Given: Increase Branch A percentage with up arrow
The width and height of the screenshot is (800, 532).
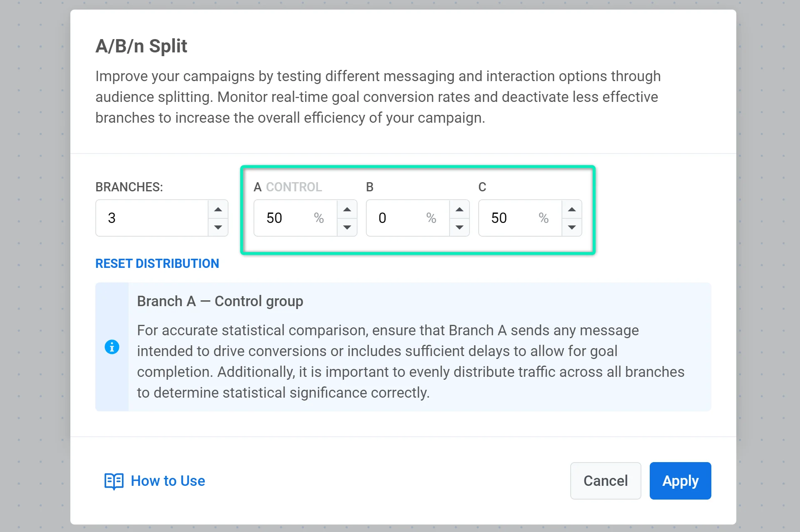Looking at the screenshot, I should tap(347, 209).
